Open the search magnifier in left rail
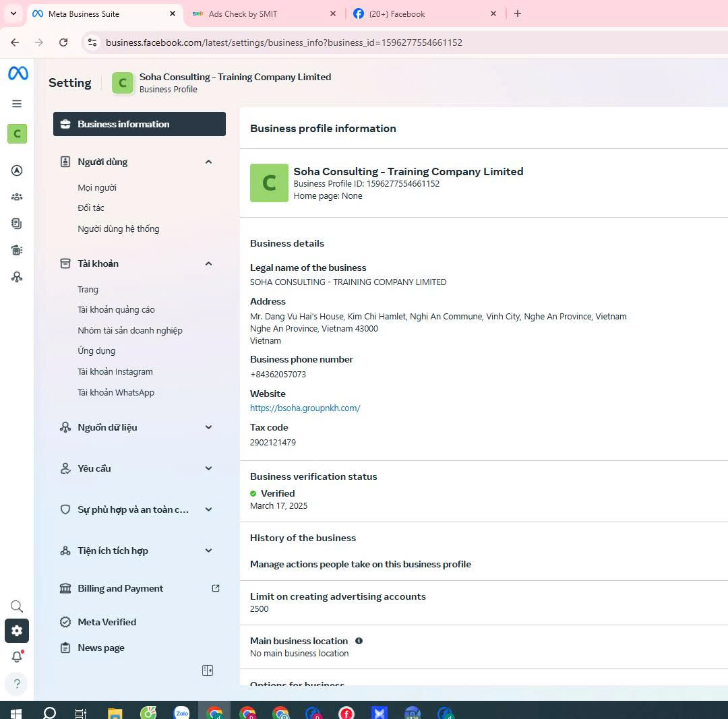 (x=17, y=606)
